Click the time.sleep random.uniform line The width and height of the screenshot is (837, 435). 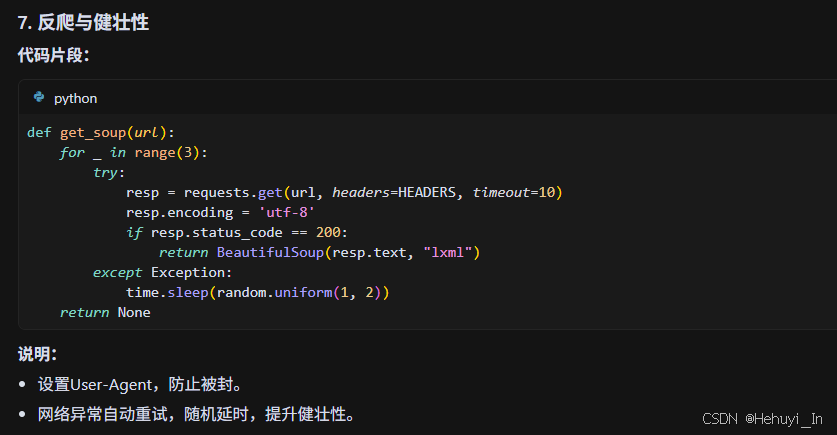click(257, 292)
